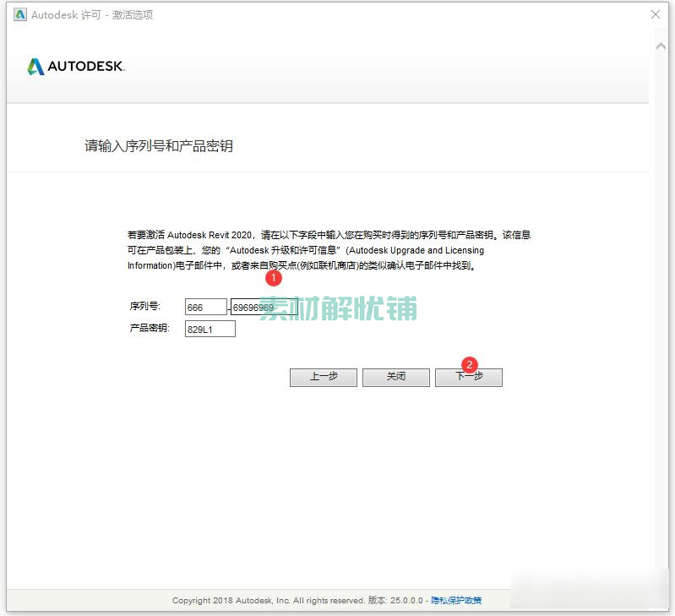Click the 关闭 (Close) button
The height and width of the screenshot is (616, 675).
[395, 377]
